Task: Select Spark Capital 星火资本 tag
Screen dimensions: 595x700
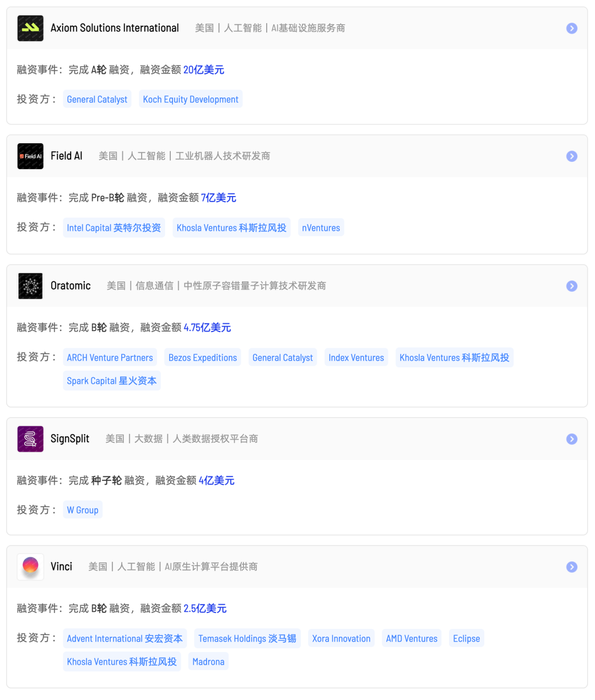Action: coord(112,381)
